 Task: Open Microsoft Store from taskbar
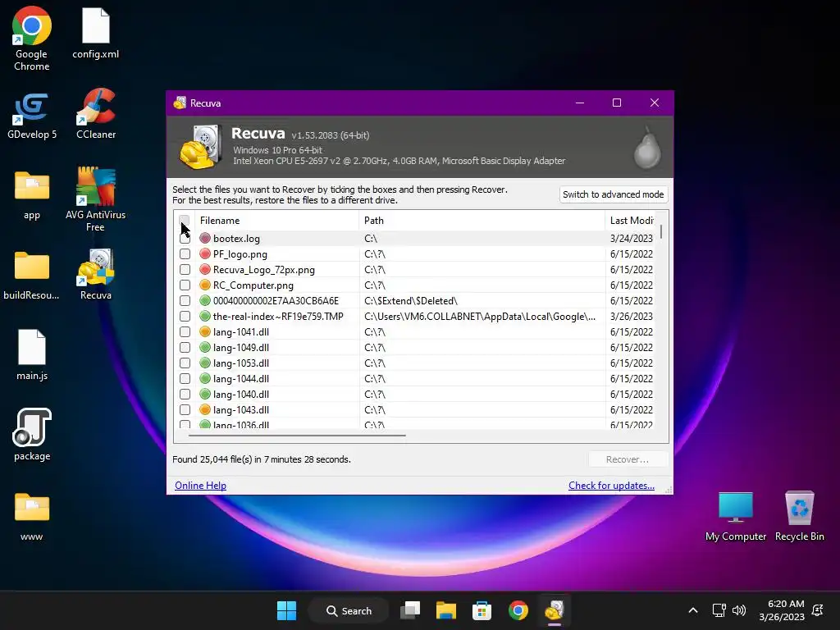[x=482, y=610]
